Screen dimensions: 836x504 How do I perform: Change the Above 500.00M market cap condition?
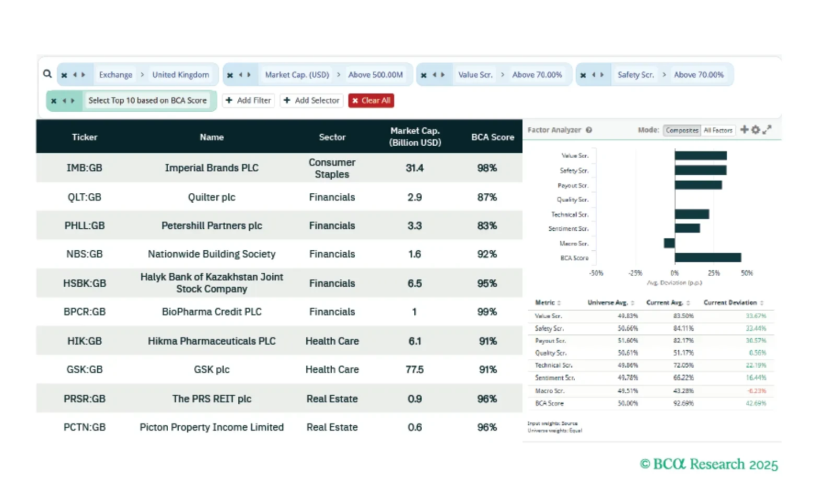click(x=375, y=75)
